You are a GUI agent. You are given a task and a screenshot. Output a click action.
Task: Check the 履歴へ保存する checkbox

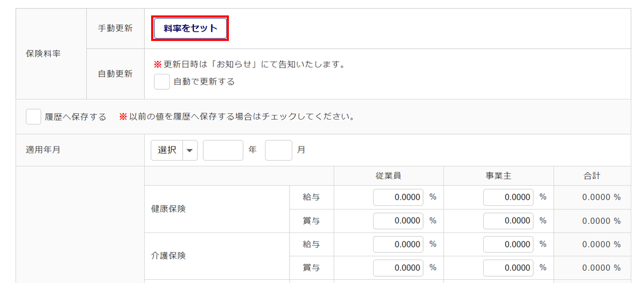(34, 116)
